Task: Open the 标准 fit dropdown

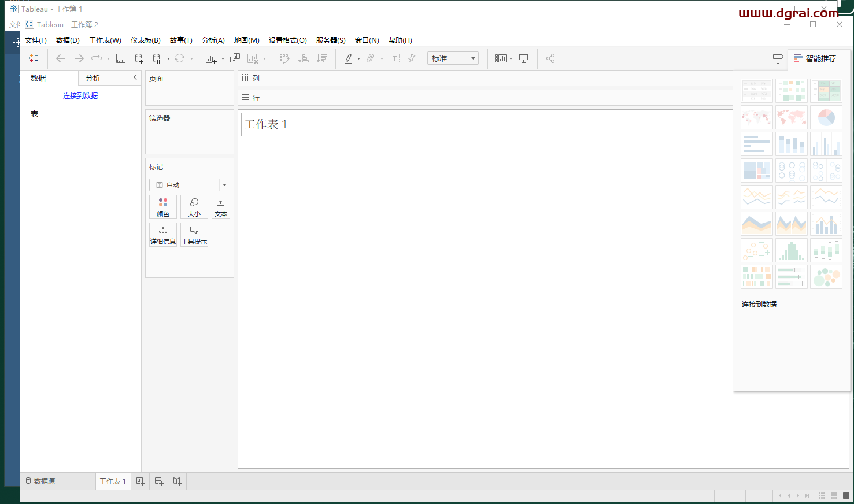Action: point(453,58)
